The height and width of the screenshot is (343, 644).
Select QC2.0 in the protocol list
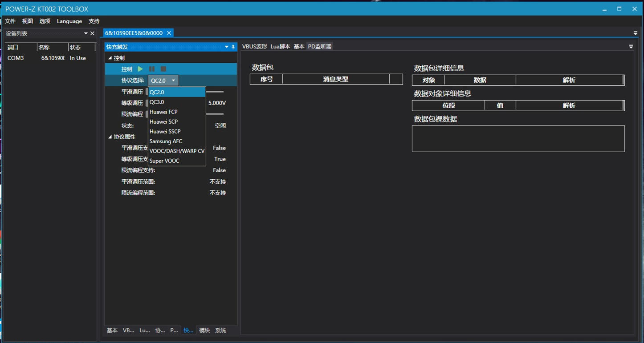(177, 92)
